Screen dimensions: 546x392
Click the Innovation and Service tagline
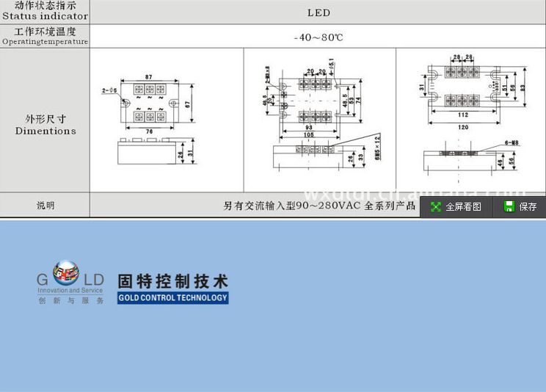pos(70,291)
